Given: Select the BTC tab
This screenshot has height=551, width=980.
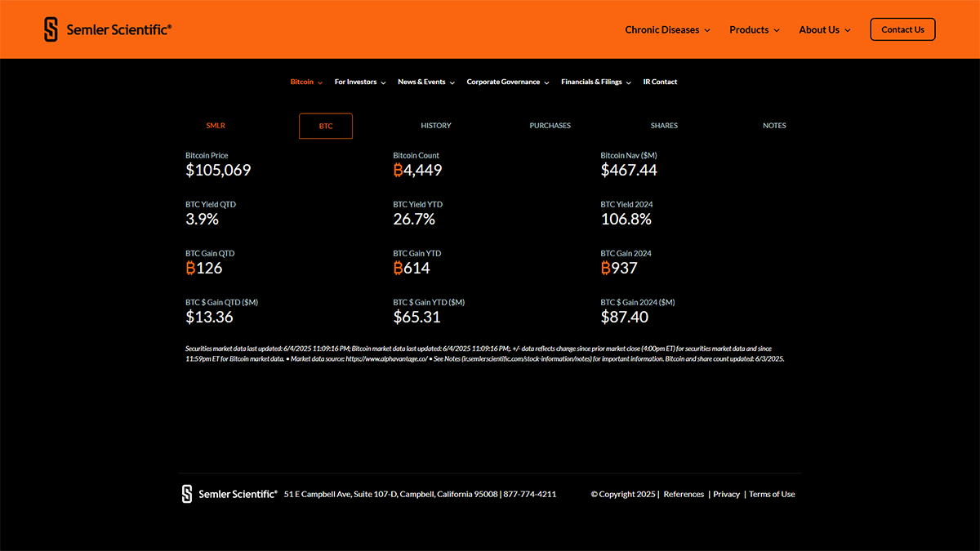Looking at the screenshot, I should pos(326,126).
